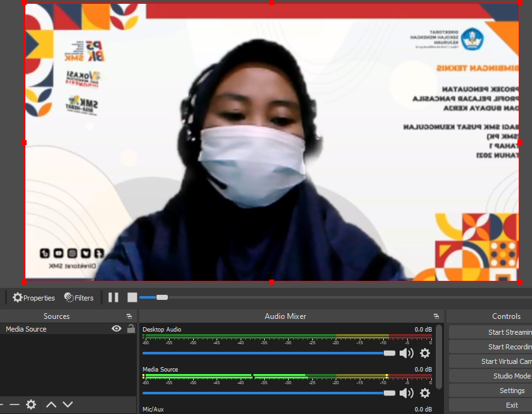Open Desktop Audio settings gear
Viewport: 532px width, 414px height.
[425, 353]
